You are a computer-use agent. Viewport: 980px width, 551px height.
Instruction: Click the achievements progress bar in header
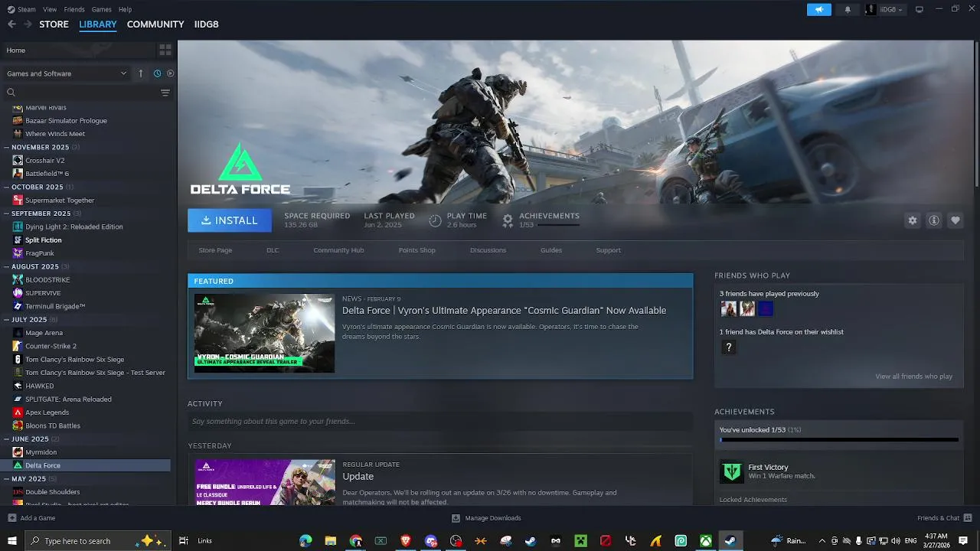click(558, 226)
